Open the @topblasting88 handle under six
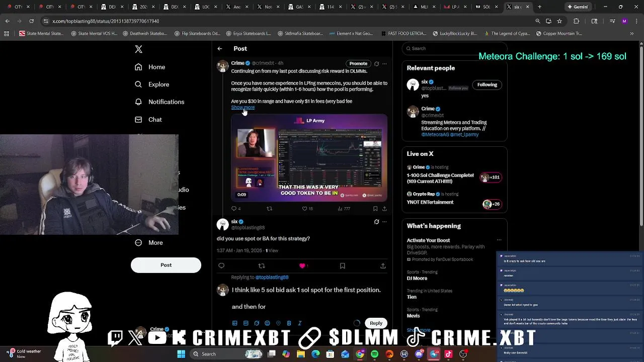Image resolution: width=644 pixels, height=362 pixels. coord(248,228)
